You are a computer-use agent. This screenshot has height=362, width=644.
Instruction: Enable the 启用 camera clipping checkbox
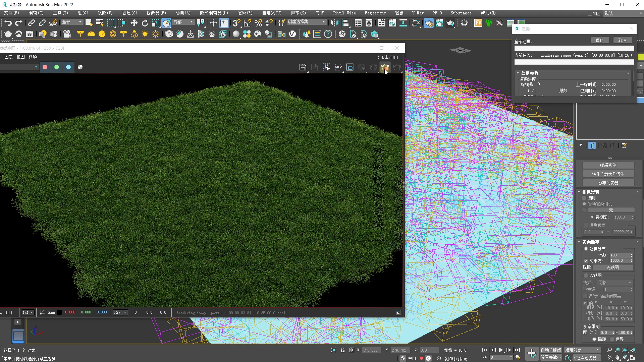click(585, 198)
